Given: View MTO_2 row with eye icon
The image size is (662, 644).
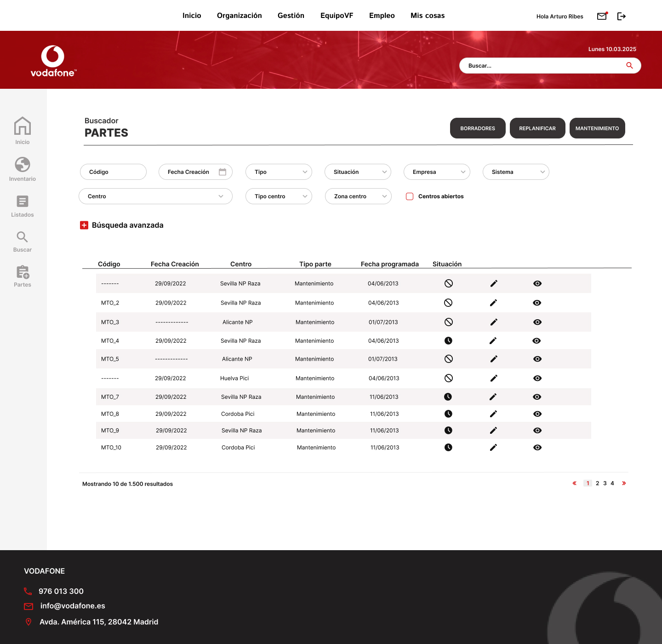Looking at the screenshot, I should pyautogui.click(x=537, y=303).
